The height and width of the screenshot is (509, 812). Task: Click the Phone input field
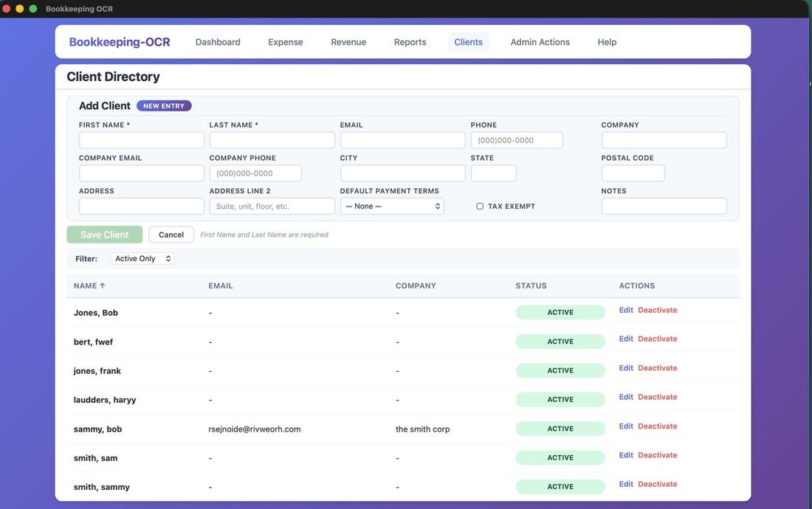tap(517, 139)
